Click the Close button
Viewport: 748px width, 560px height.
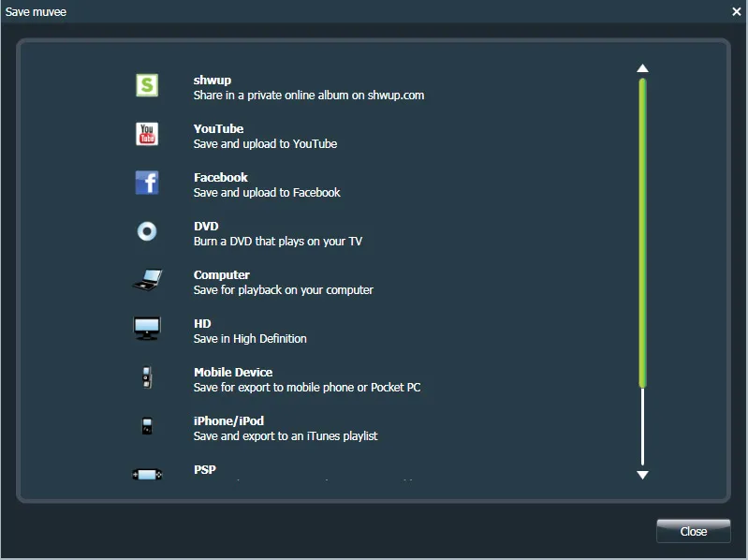coord(693,531)
